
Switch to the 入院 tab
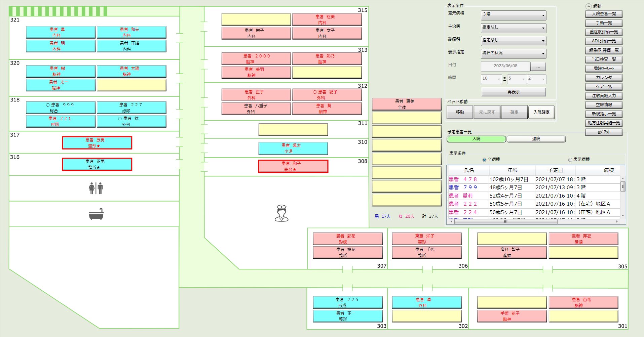[476, 139]
